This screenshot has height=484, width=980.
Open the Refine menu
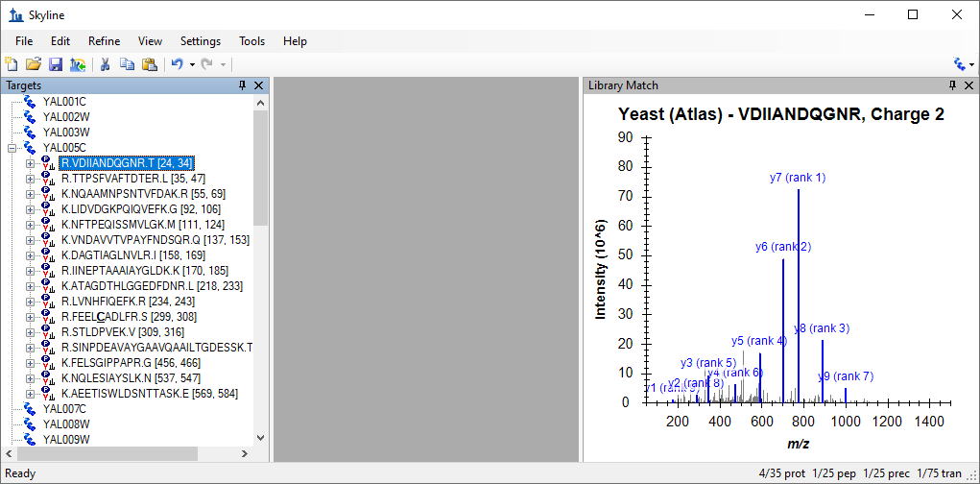click(105, 41)
